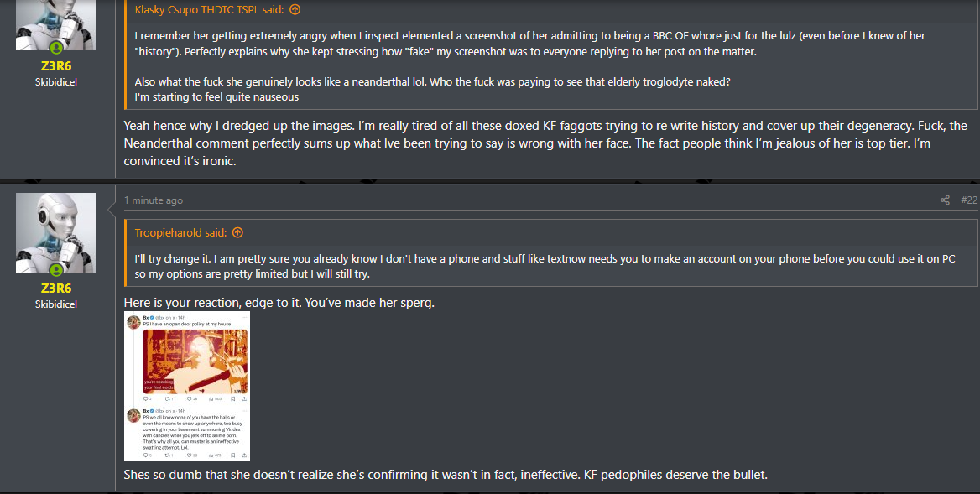This screenshot has width=980, height=494.
Task: Click the "1 minute ago" timestamp
Action: click(153, 200)
